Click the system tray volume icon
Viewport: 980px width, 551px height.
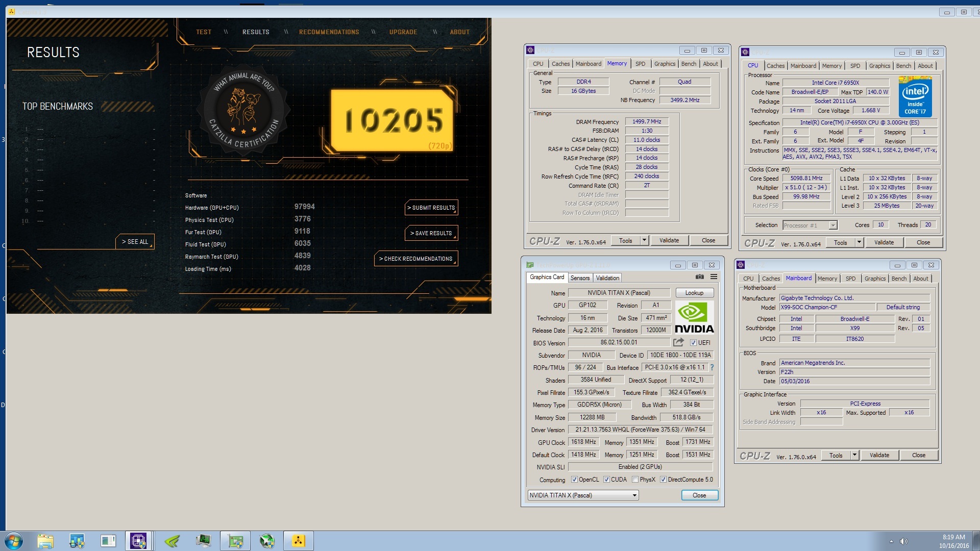tap(903, 541)
